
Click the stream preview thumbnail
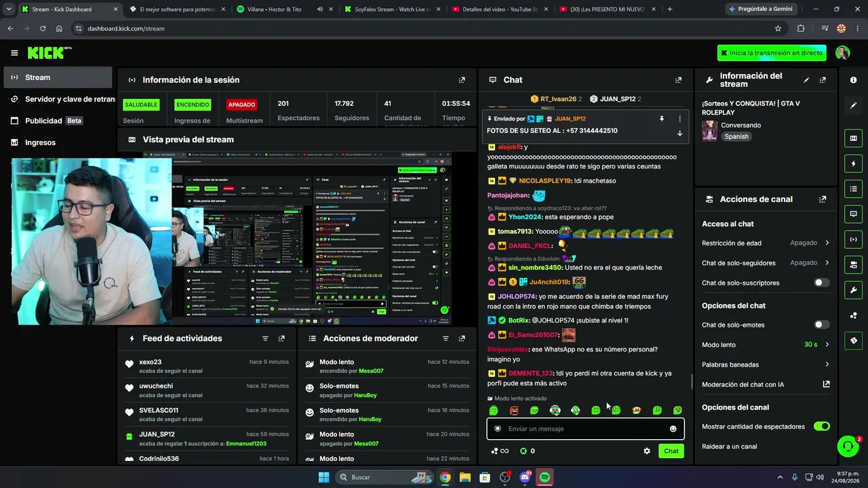(311, 239)
